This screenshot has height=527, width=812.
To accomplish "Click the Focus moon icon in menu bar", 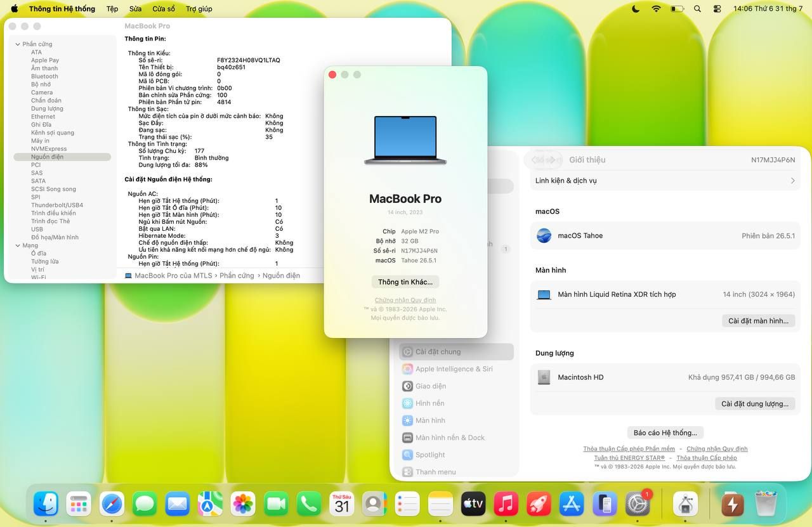I will [636, 9].
